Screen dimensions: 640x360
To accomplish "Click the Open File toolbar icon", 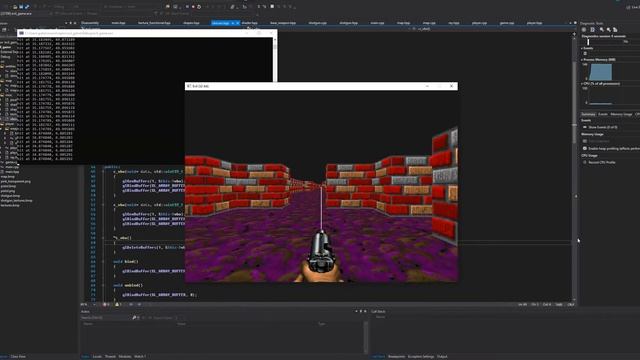I will pos(15,7).
